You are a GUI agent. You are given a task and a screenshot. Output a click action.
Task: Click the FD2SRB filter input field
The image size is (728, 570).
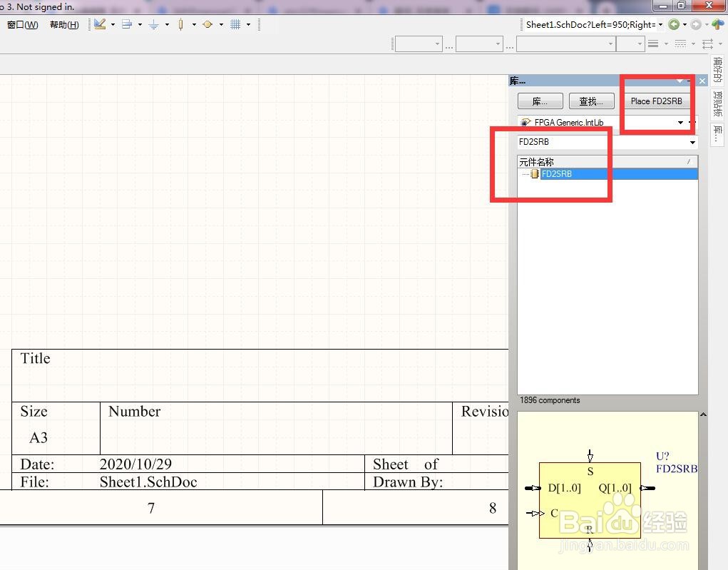pos(603,142)
